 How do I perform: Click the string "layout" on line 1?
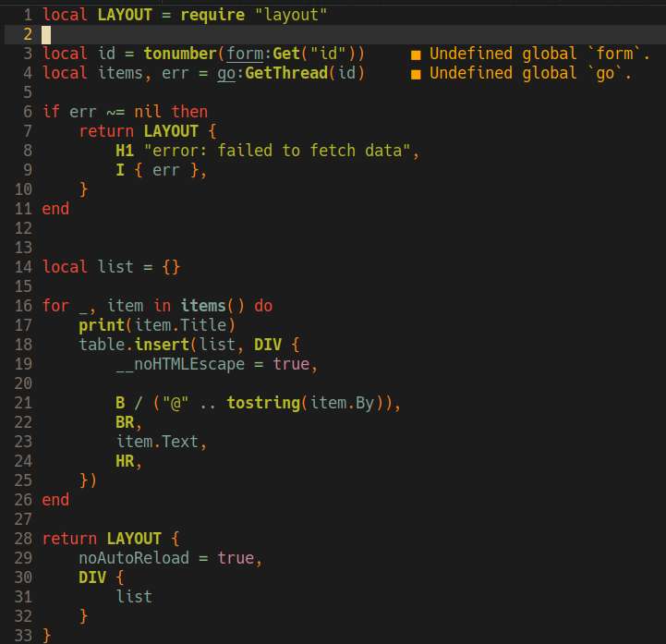(x=291, y=15)
